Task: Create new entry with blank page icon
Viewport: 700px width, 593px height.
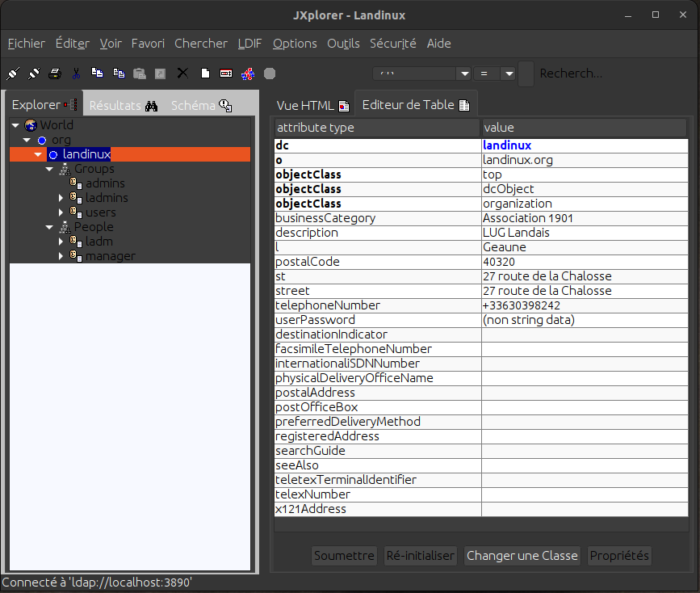Action: click(x=205, y=74)
